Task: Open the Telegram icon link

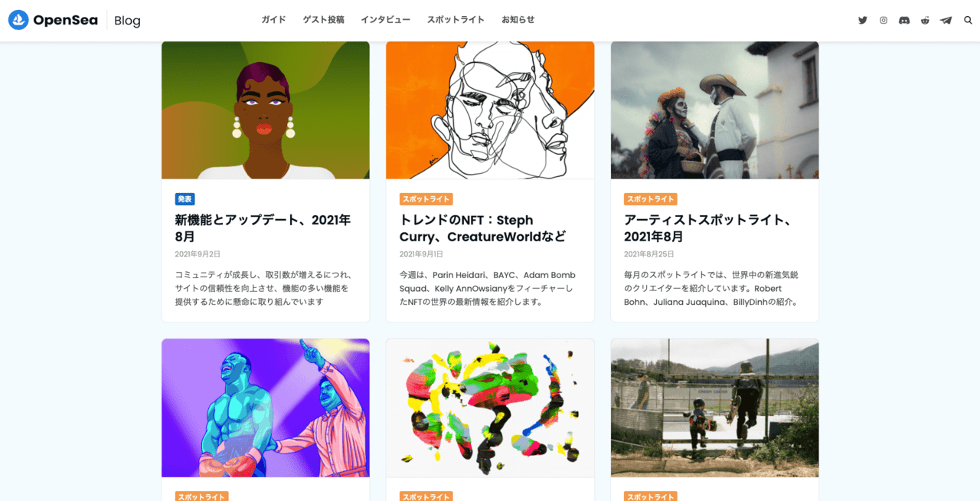Action: pos(946,20)
